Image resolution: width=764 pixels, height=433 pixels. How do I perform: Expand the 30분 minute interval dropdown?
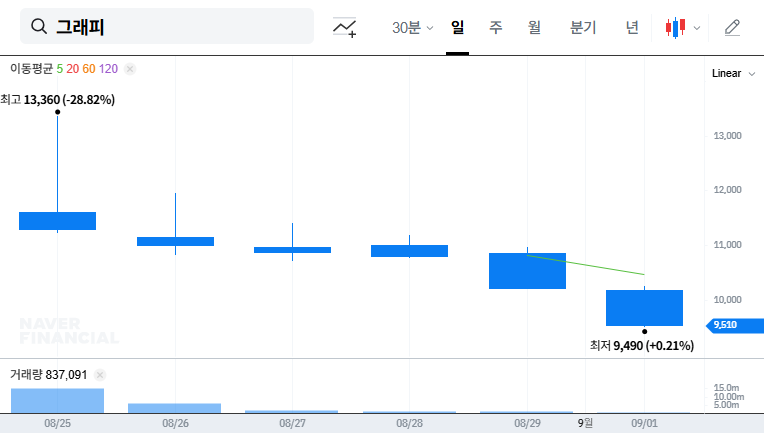(412, 28)
